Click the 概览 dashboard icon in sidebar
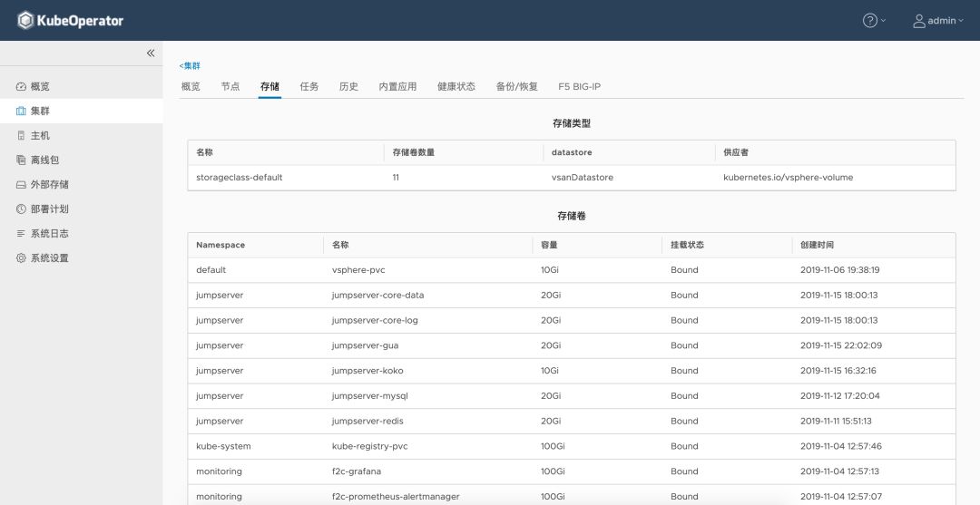Screen dimensions: 980x505 coord(21,87)
